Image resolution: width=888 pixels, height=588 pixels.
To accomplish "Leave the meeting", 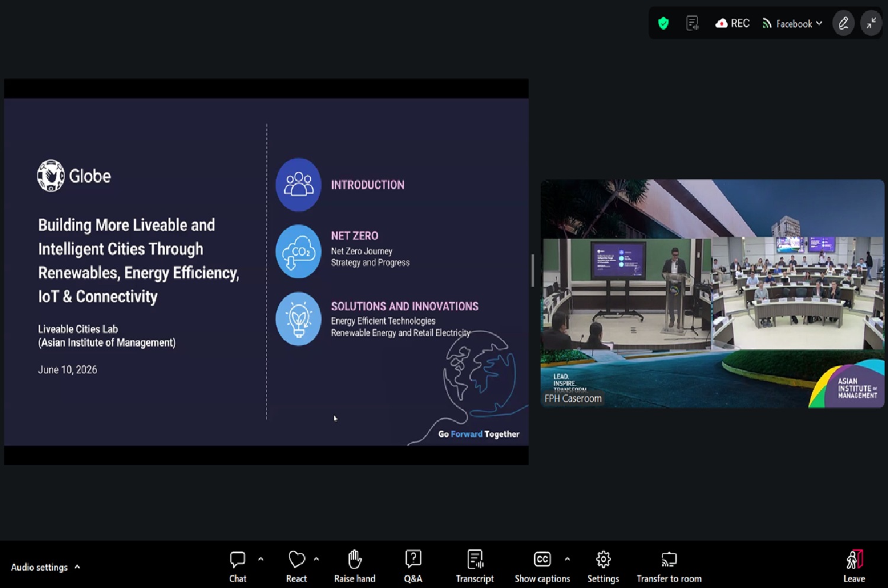I will (854, 567).
